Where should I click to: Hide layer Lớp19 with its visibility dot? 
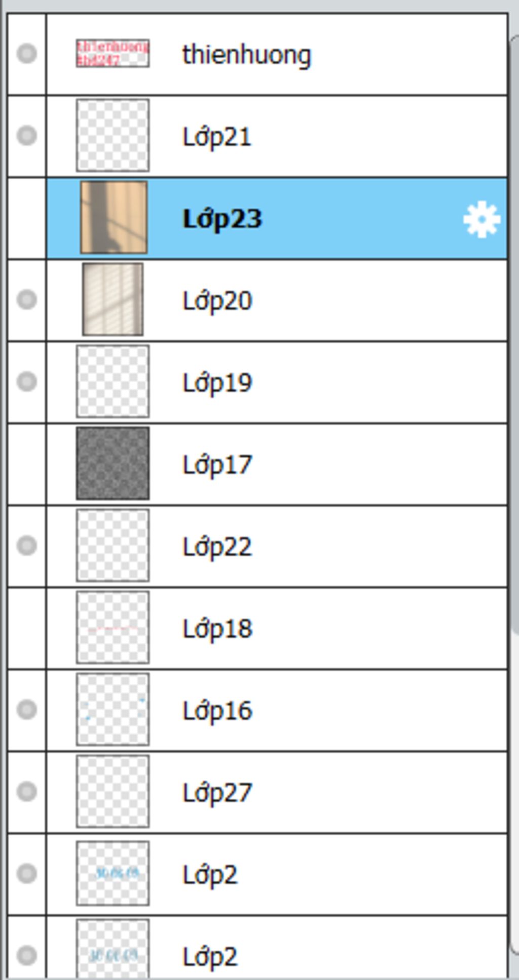click(x=27, y=381)
